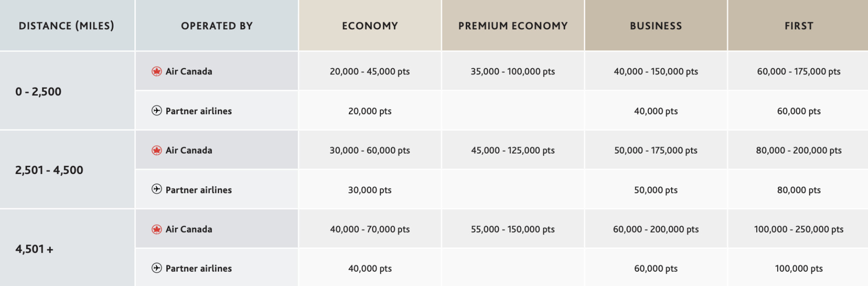Click the 35,000 - 100,000 pts premium economy cell

[513, 71]
